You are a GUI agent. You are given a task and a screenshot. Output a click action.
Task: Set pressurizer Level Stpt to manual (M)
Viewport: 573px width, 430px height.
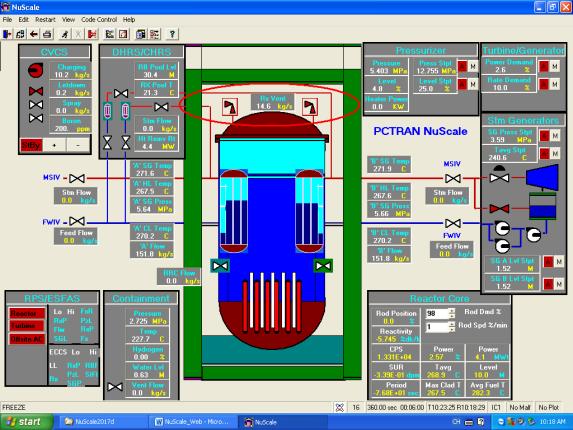pyautogui.click(x=473, y=84)
